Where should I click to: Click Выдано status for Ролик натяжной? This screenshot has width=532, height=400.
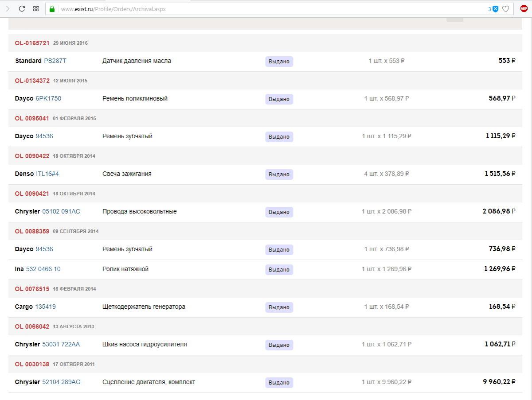[x=279, y=270]
